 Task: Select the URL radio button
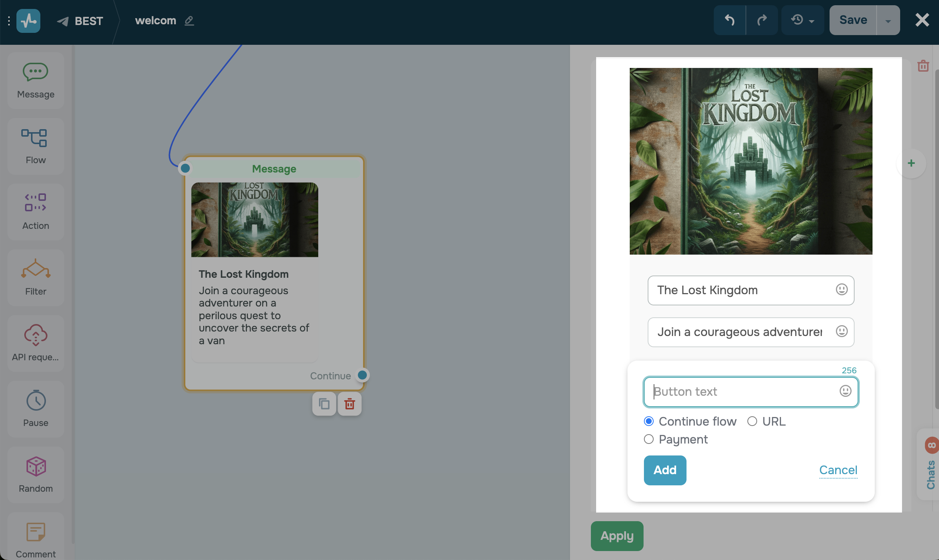tap(752, 421)
